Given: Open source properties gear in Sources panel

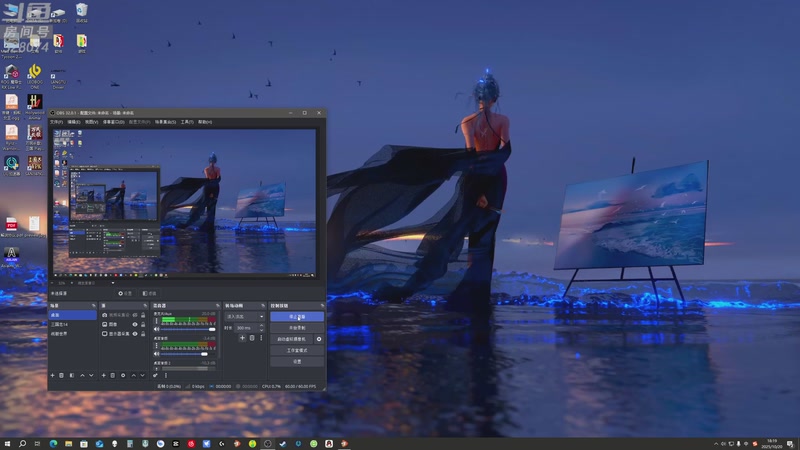Looking at the screenshot, I should tap(123, 376).
